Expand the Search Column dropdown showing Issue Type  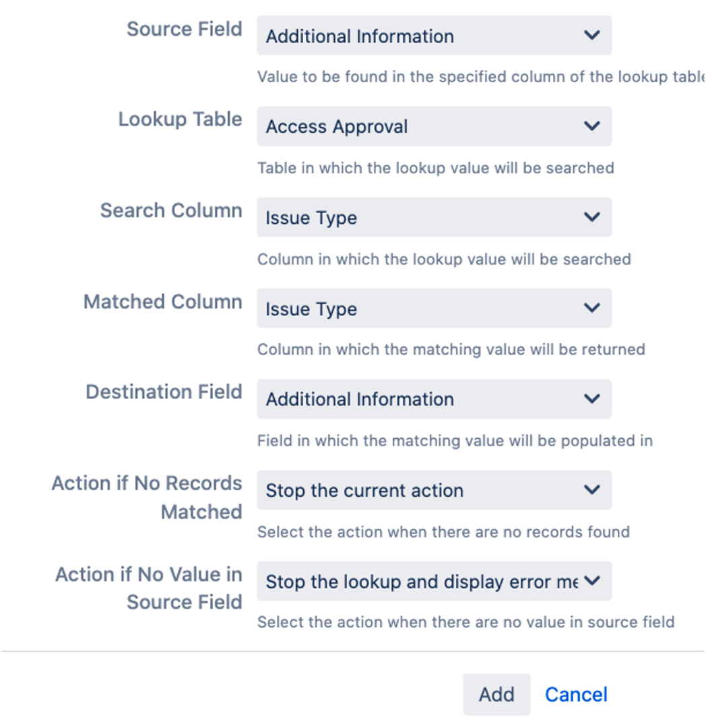(418, 218)
